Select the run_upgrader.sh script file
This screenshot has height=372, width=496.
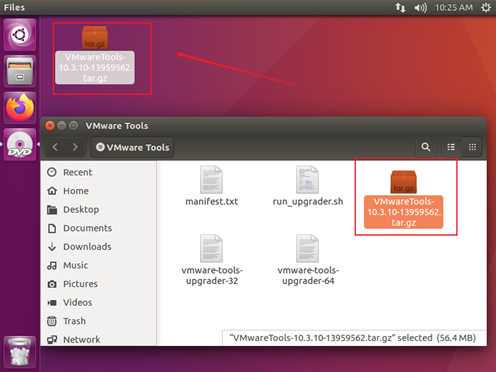[308, 186]
